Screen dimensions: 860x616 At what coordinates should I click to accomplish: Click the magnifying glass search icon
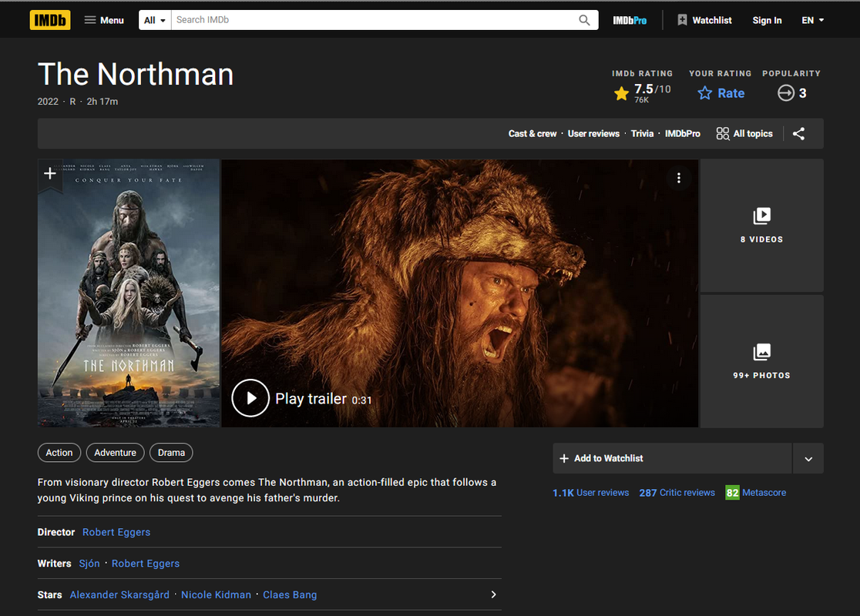coord(585,20)
